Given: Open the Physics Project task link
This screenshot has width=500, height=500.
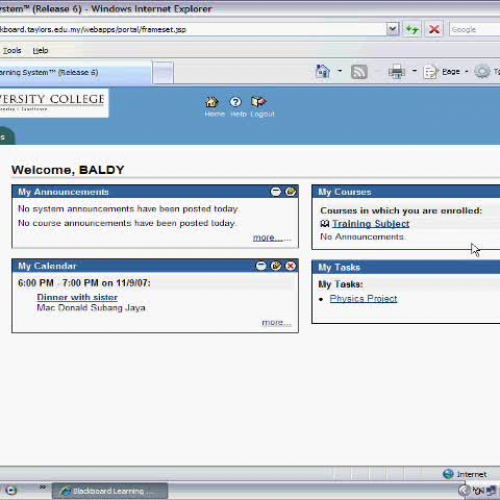Looking at the screenshot, I should pyautogui.click(x=363, y=298).
